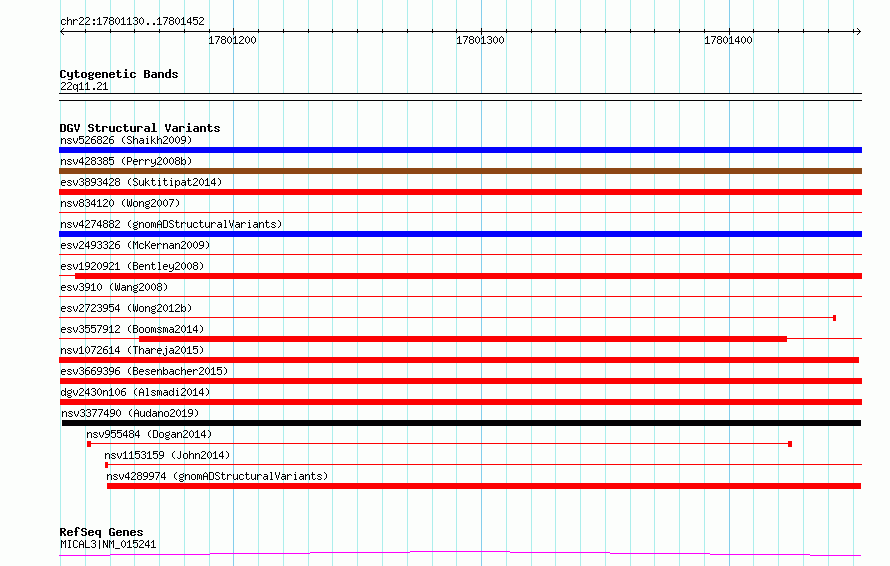Image resolution: width=890 pixels, height=566 pixels.
Task: Click the DGV Structural Variants track title
Action: point(140,128)
